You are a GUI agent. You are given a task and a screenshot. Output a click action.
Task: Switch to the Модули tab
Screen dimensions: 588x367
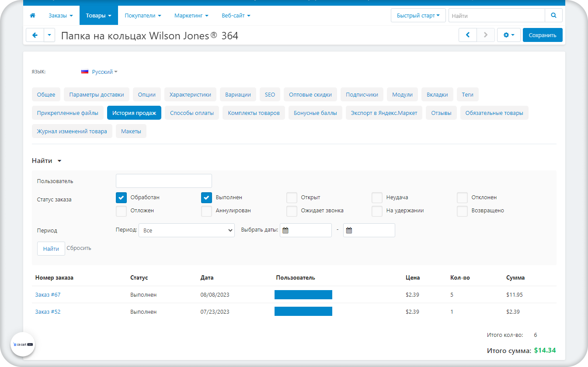(402, 94)
